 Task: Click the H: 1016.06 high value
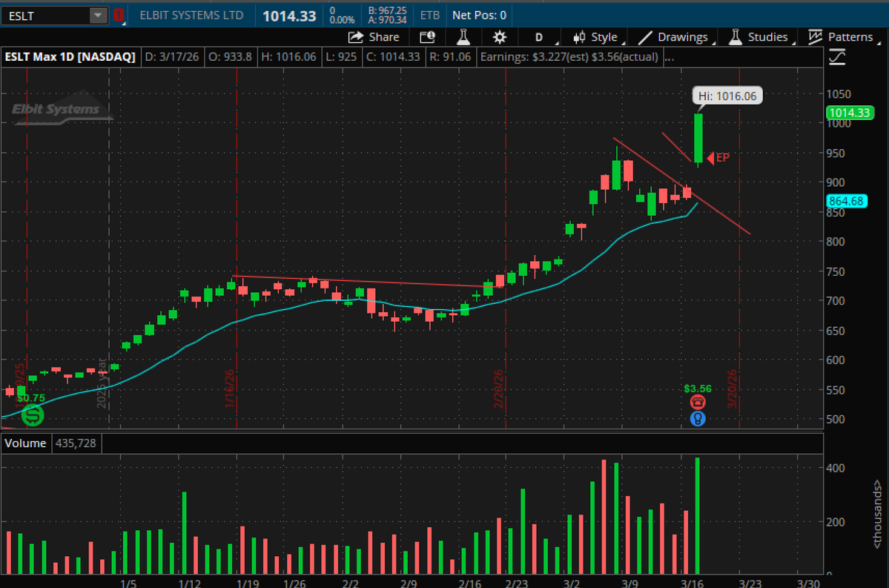(288, 56)
